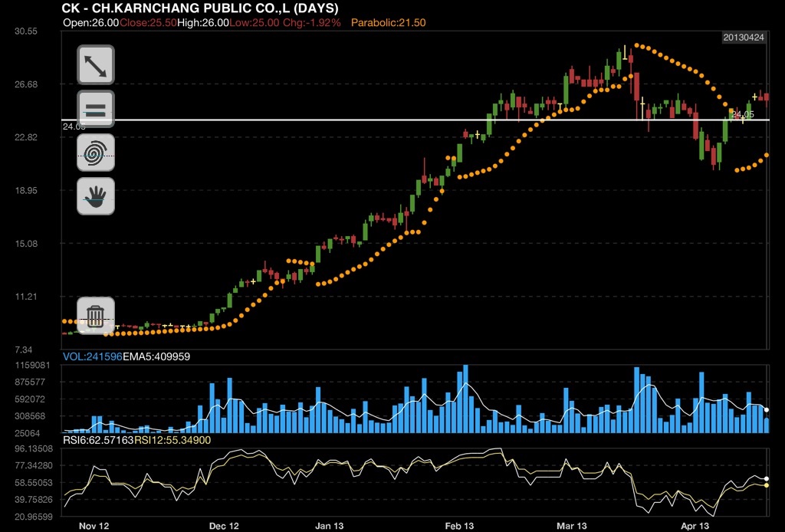Viewport: 785px width, 532px height.
Task: Click the 20.96599 RSI axis label
Action: 34,517
